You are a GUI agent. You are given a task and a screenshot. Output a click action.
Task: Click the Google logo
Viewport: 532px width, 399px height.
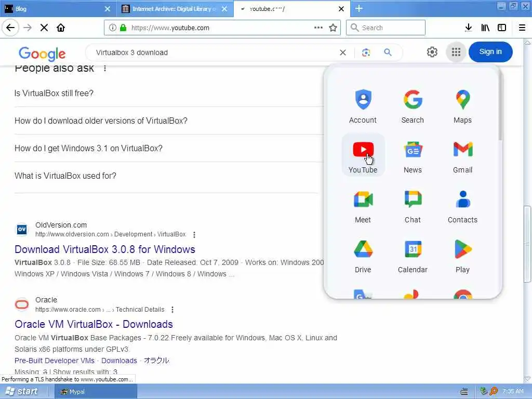42,54
